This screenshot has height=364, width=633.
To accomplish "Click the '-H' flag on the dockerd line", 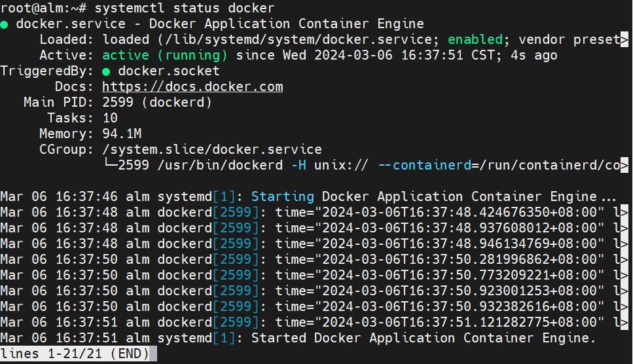I will [x=298, y=166].
